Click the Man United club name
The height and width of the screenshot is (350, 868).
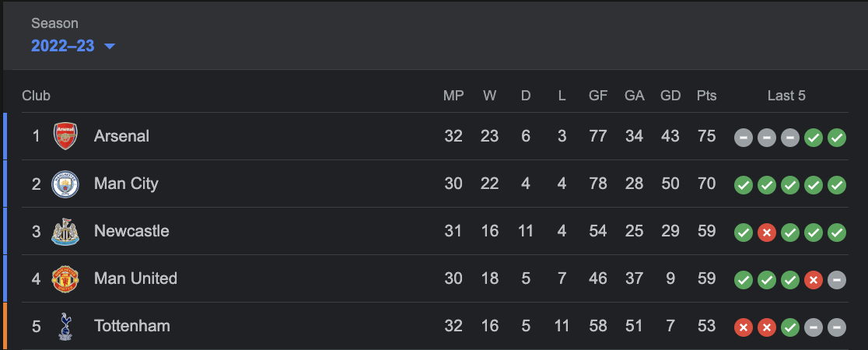(x=135, y=279)
